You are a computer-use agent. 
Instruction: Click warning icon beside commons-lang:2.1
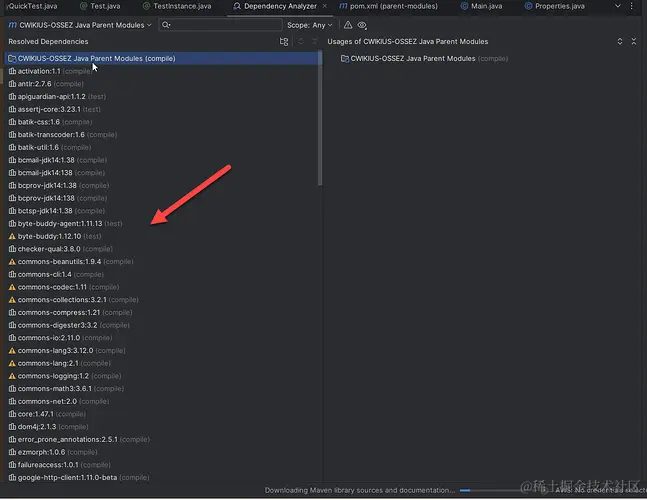(12, 363)
